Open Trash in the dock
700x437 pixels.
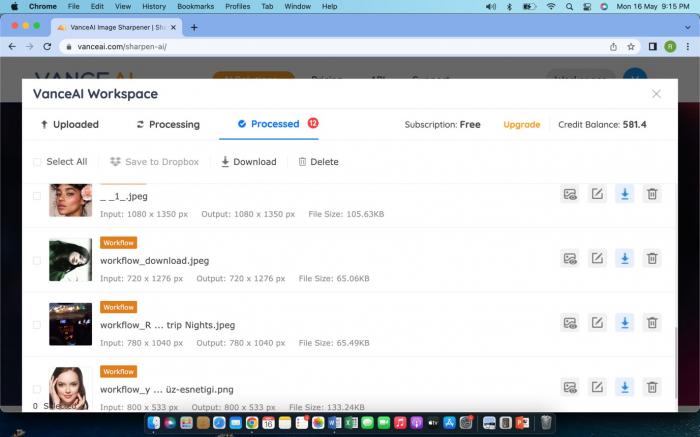pyautogui.click(x=546, y=422)
